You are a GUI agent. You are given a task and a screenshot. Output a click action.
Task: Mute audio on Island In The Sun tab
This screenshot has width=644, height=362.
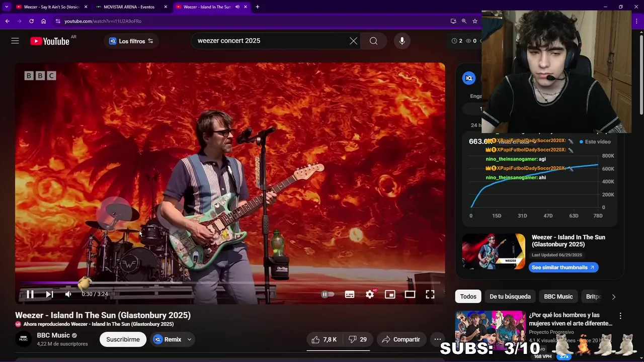click(237, 7)
